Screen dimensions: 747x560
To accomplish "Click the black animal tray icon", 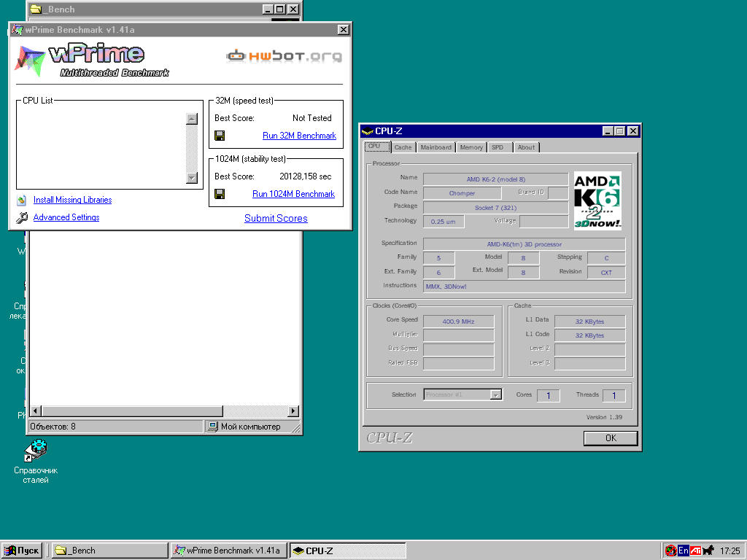I will click(x=708, y=551).
